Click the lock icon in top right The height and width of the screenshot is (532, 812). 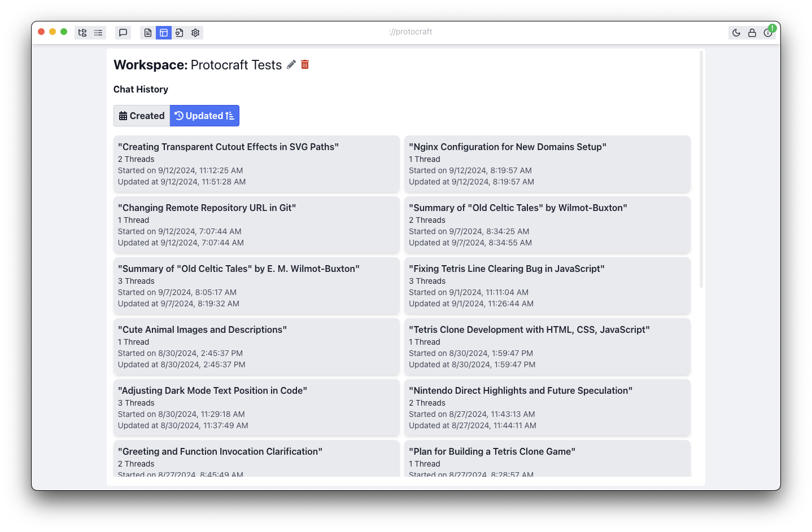752,33
